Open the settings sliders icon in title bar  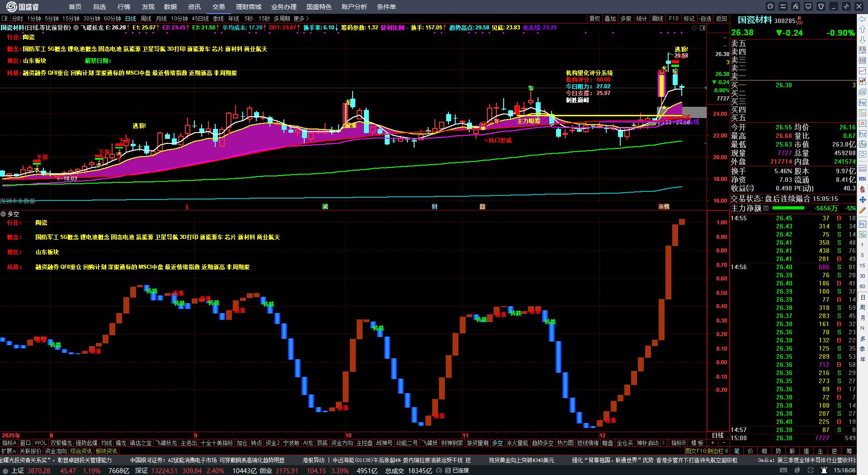pos(783,6)
